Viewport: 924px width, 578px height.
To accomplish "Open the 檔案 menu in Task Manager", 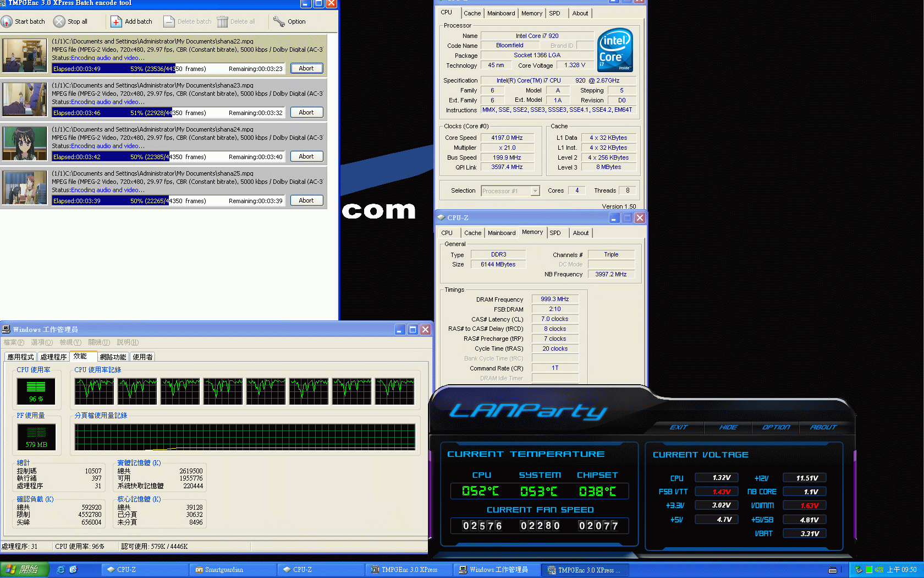I will point(14,342).
